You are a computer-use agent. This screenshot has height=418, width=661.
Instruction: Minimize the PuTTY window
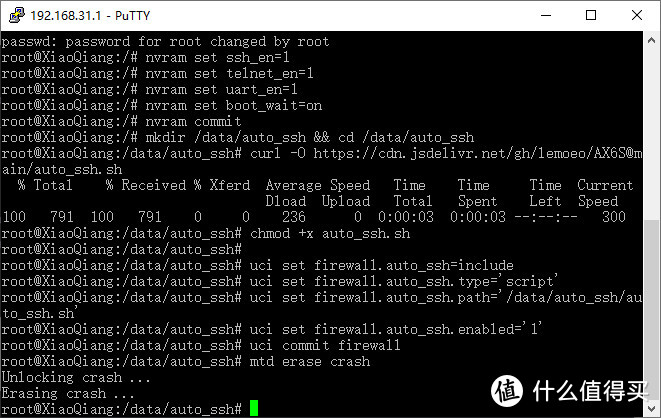click(x=546, y=16)
